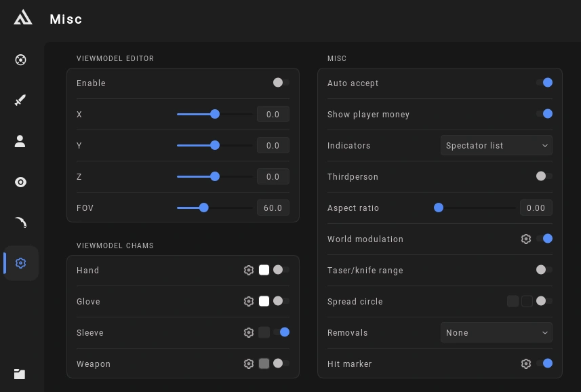Screen dimensions: 581x392
Task: Open Sleeve chams gear settings
Action: 249,332
